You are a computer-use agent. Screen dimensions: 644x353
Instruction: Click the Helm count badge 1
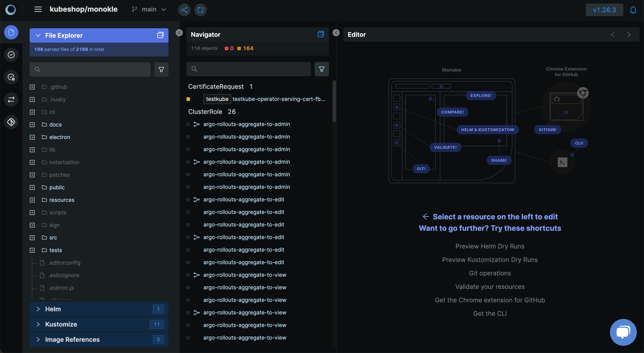[158, 309]
